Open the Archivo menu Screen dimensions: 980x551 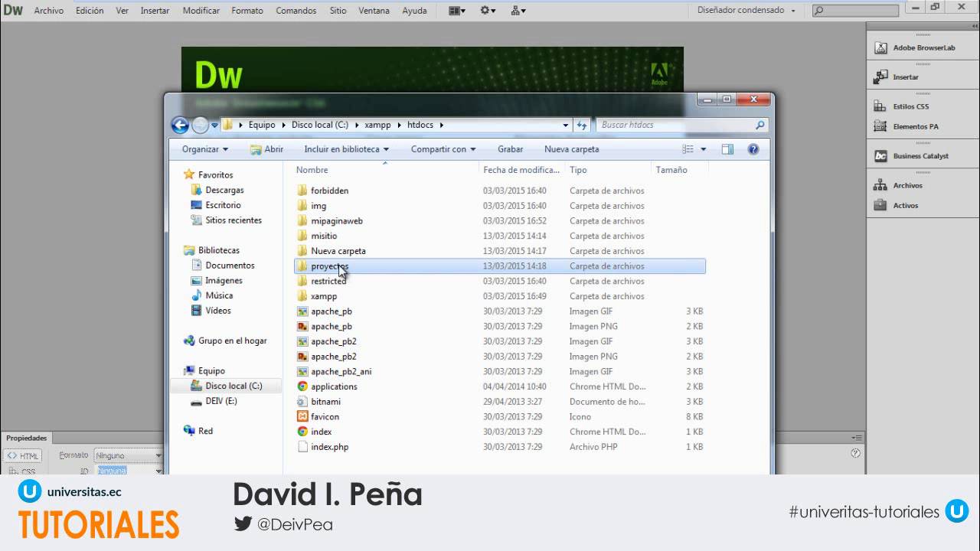tap(49, 11)
